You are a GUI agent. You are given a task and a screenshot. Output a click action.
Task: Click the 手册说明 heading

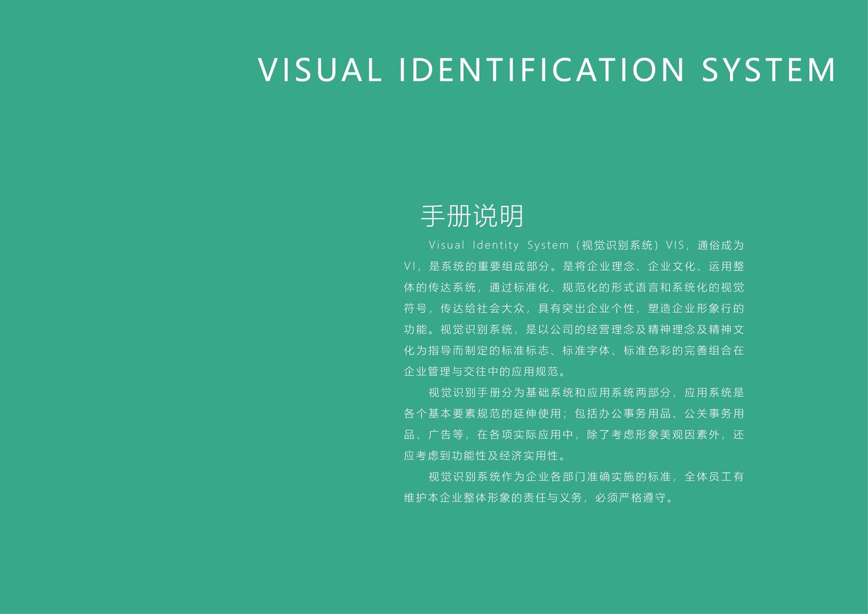pyautogui.click(x=472, y=216)
